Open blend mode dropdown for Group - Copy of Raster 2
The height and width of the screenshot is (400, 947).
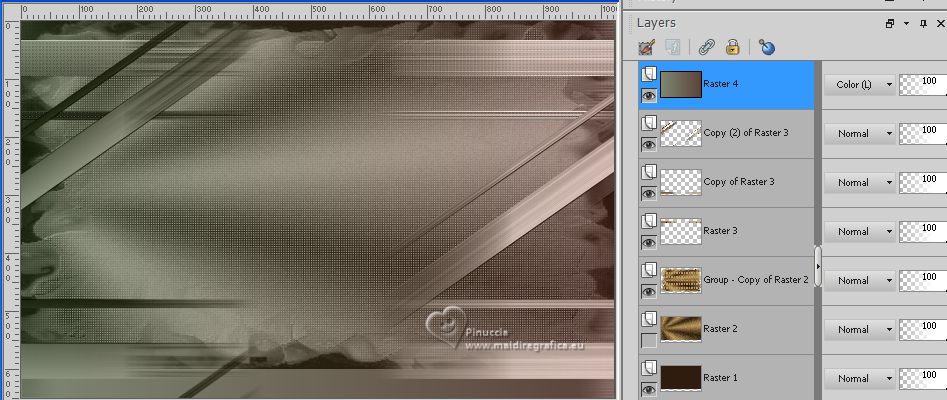(x=859, y=280)
